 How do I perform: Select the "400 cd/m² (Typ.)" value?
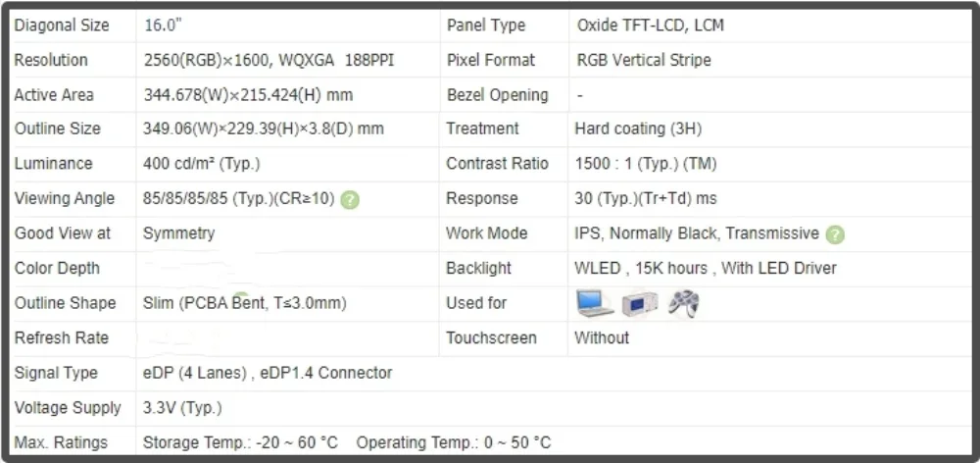point(201,164)
